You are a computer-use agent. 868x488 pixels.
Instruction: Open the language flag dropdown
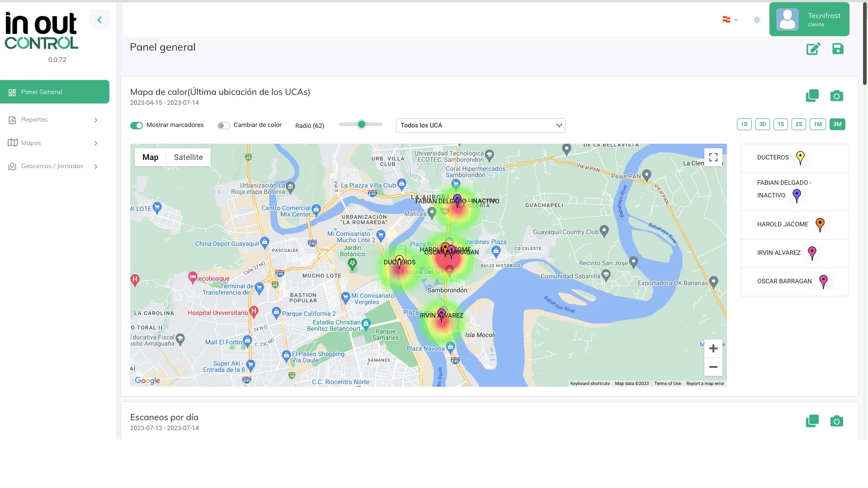[x=730, y=20]
